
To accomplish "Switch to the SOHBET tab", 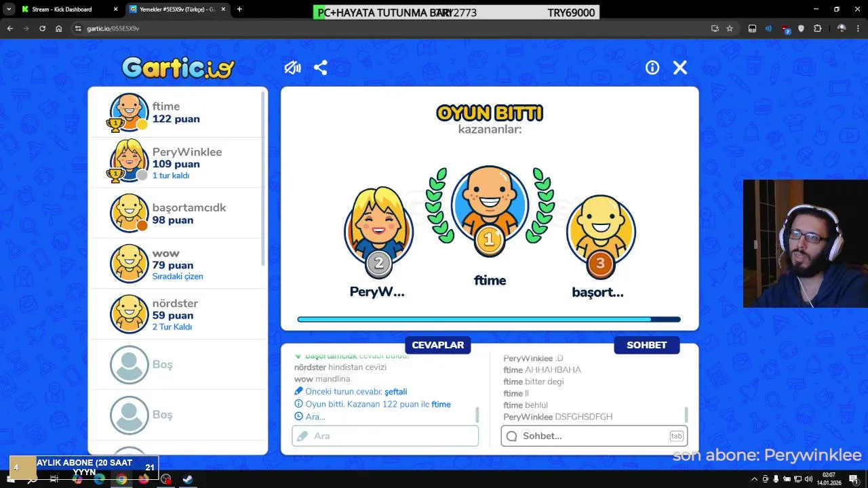I will (x=646, y=345).
